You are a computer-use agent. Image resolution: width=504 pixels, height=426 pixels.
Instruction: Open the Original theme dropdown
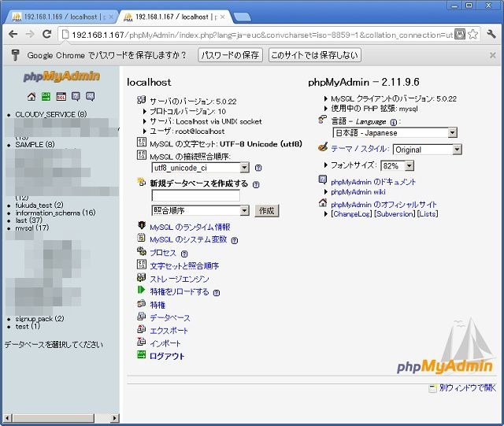[428, 150]
